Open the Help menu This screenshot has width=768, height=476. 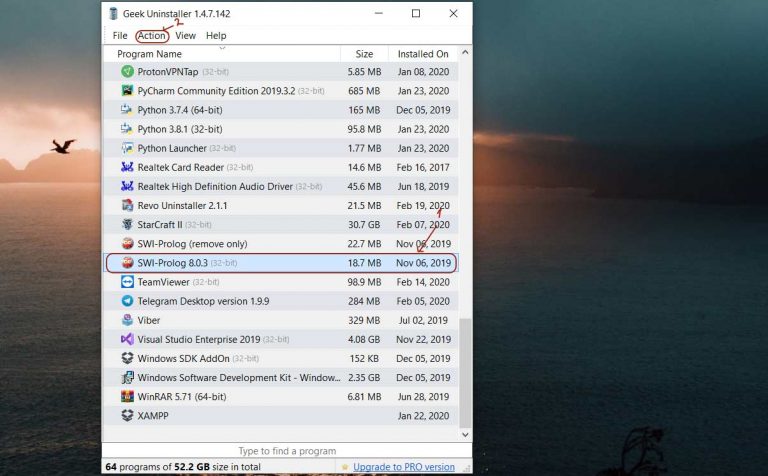click(216, 36)
